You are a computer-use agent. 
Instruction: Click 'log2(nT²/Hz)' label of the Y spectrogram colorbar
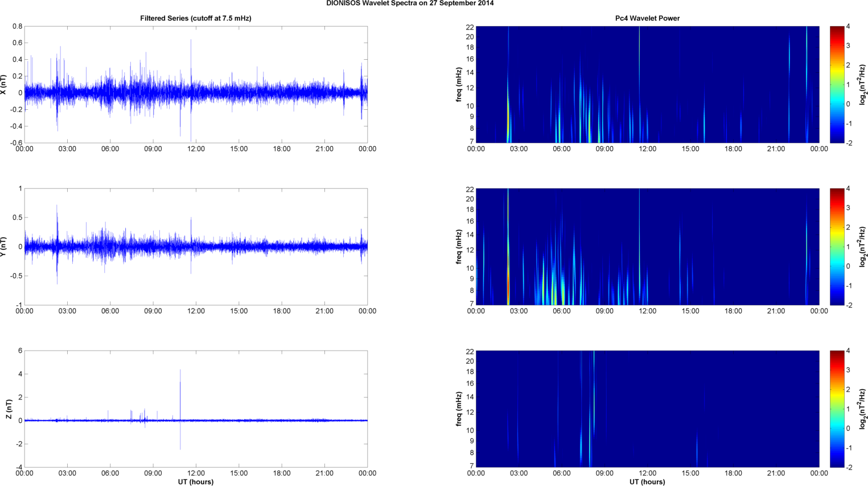[863, 246]
